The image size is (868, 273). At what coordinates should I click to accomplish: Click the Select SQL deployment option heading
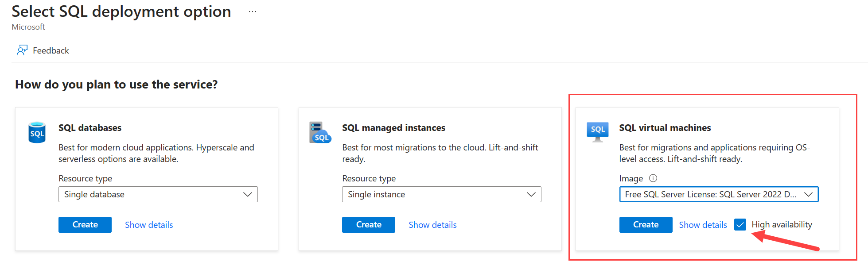click(121, 12)
